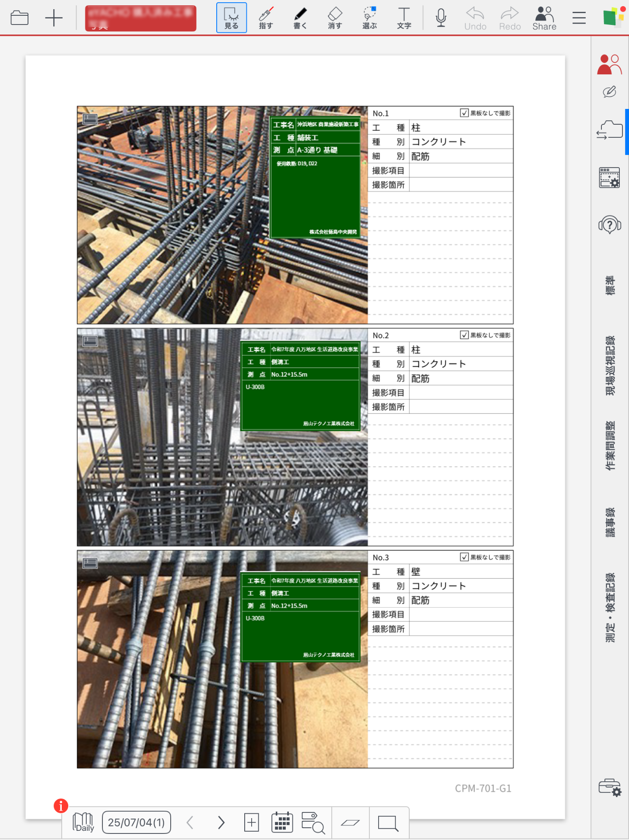Open the Share menu
The height and width of the screenshot is (840, 629).
544,18
